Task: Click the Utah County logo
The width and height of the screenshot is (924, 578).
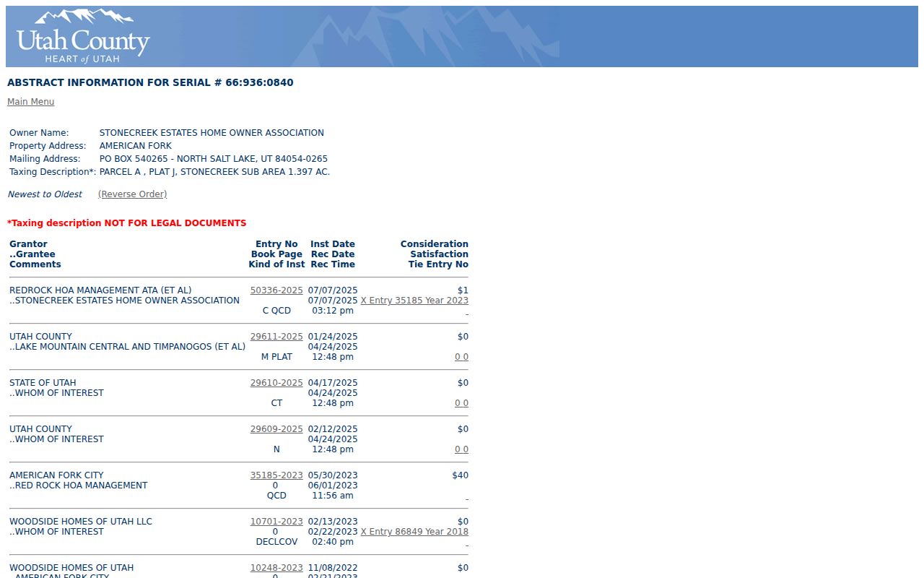Action: (82, 36)
